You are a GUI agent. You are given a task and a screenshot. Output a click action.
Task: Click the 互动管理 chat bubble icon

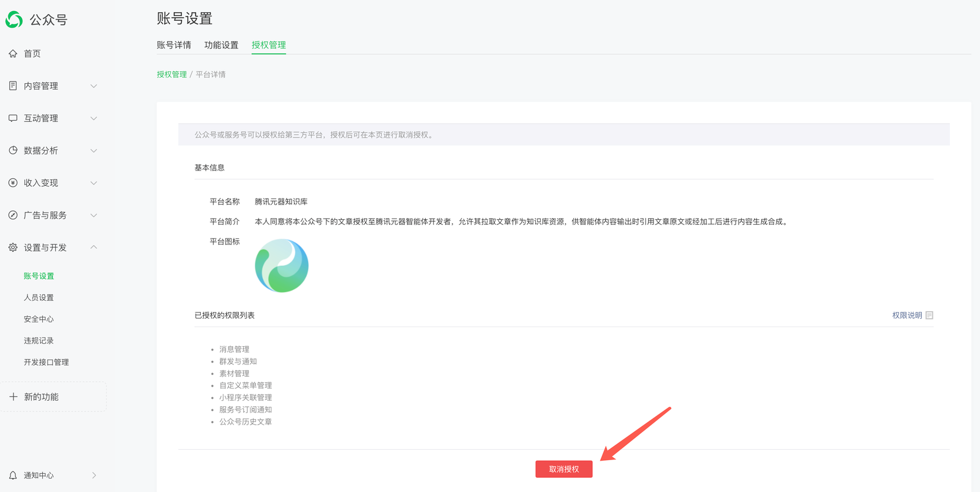tap(13, 118)
